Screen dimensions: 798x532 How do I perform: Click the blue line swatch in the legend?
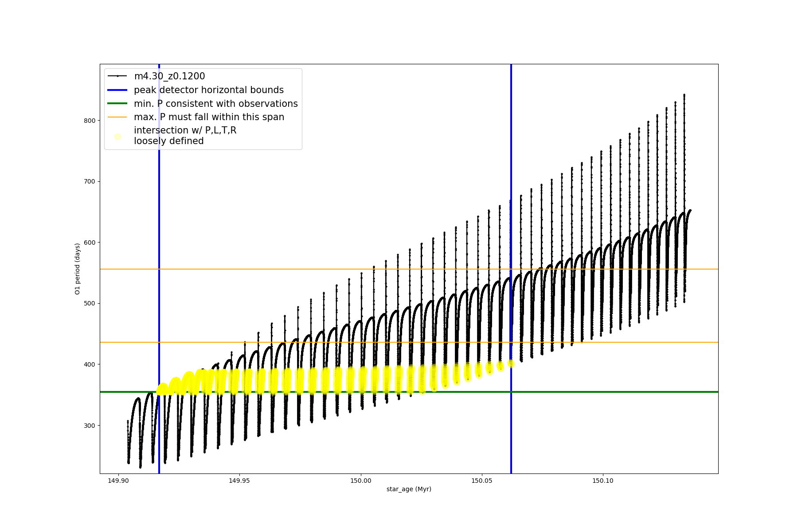pyautogui.click(x=117, y=90)
